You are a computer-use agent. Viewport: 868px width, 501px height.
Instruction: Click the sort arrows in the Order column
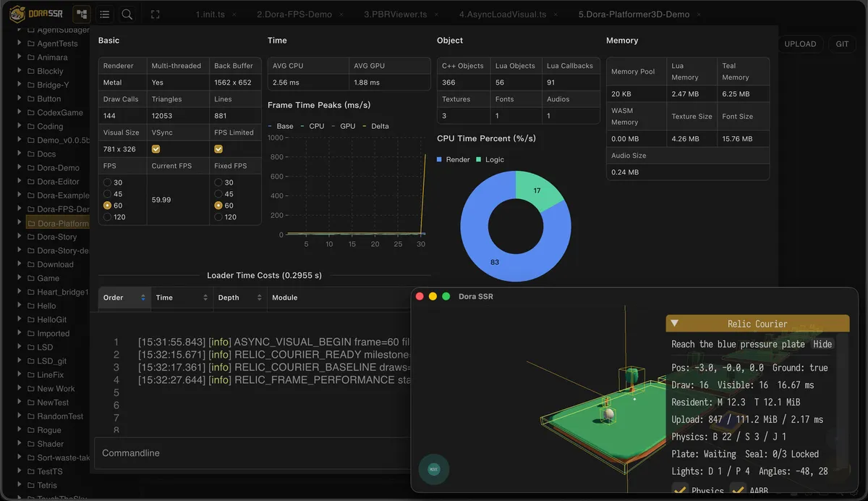coord(142,298)
